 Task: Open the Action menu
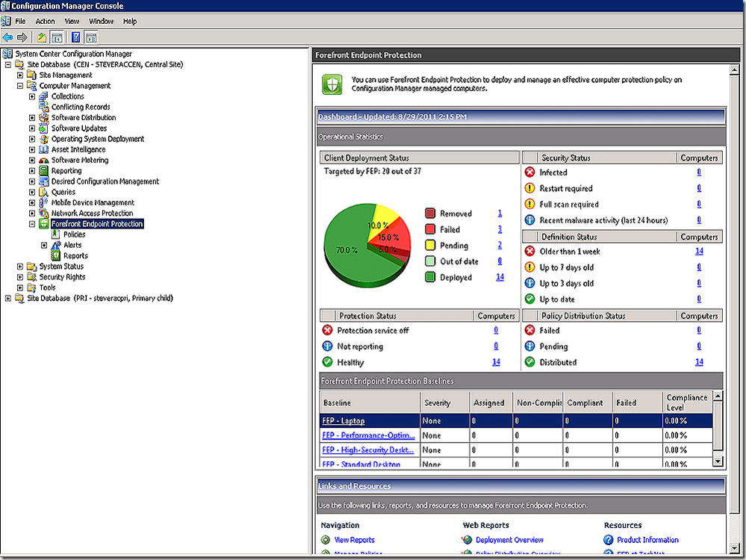[46, 22]
